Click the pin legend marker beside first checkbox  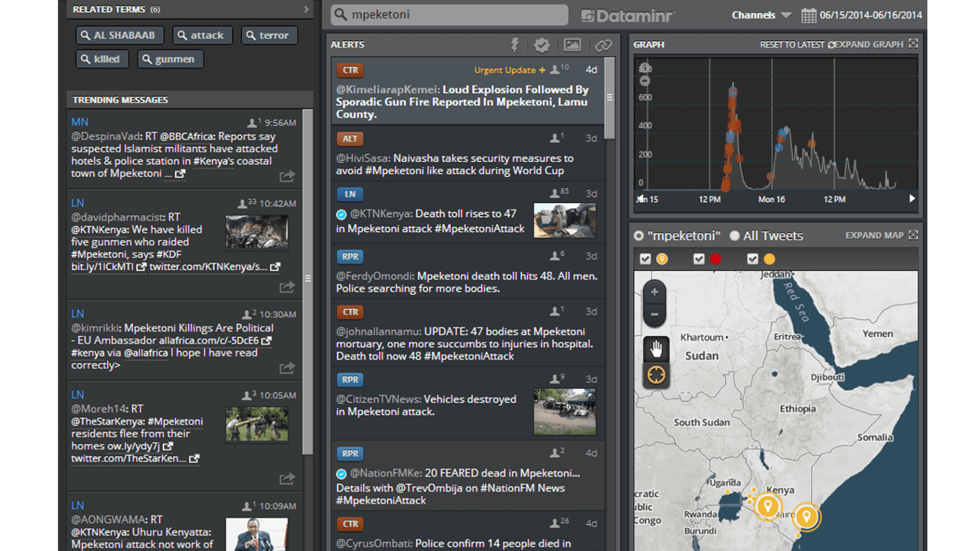point(661,259)
